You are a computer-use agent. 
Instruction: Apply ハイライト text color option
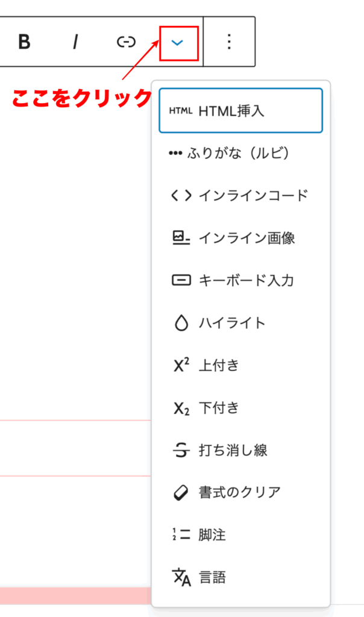tap(232, 323)
